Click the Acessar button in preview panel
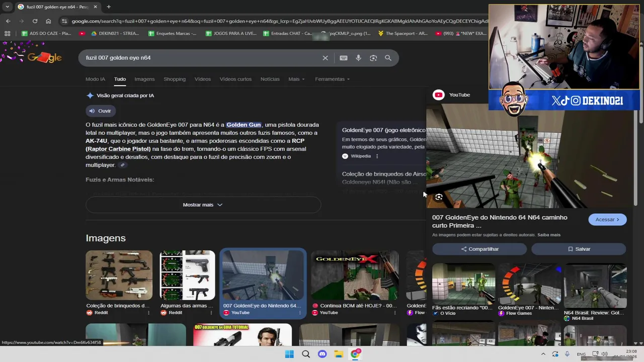This screenshot has height=362, width=644. coord(607,219)
